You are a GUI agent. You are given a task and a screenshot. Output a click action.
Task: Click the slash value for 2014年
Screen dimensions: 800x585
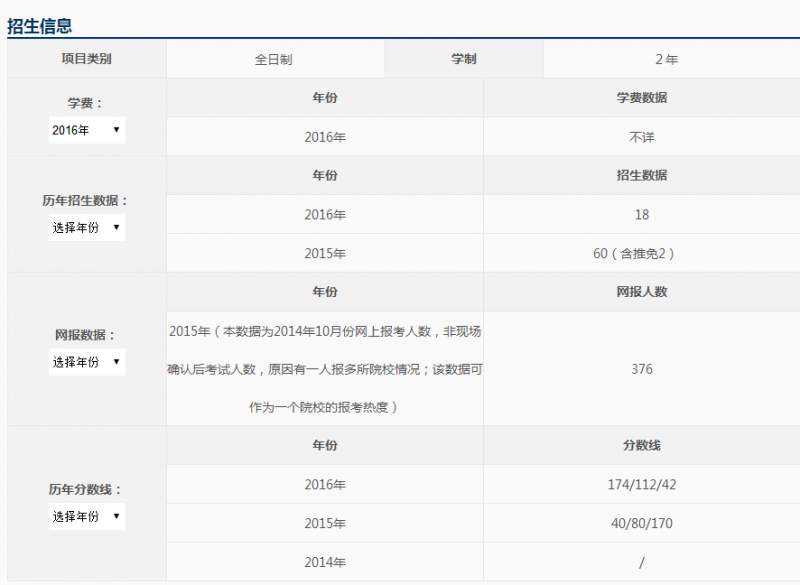642,563
